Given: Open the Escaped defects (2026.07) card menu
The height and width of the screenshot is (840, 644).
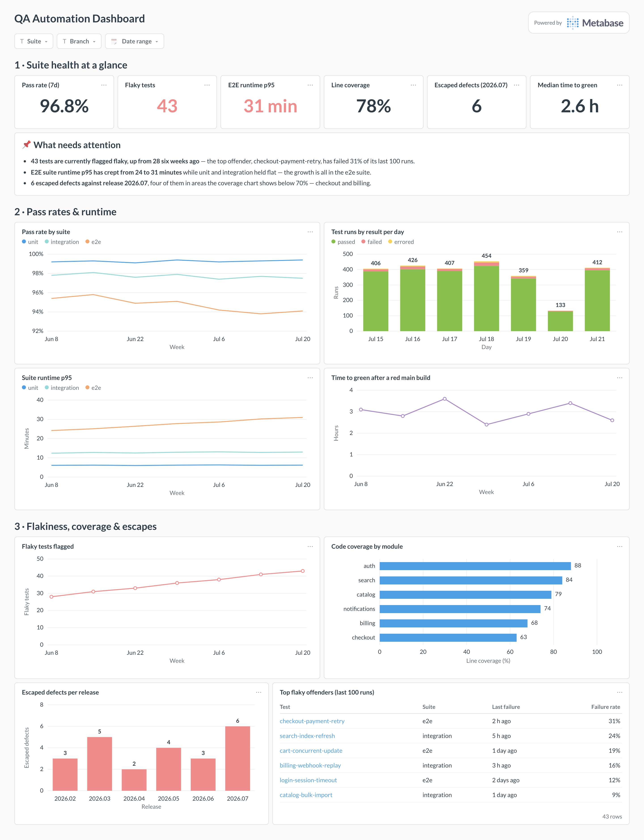Looking at the screenshot, I should 516,85.
